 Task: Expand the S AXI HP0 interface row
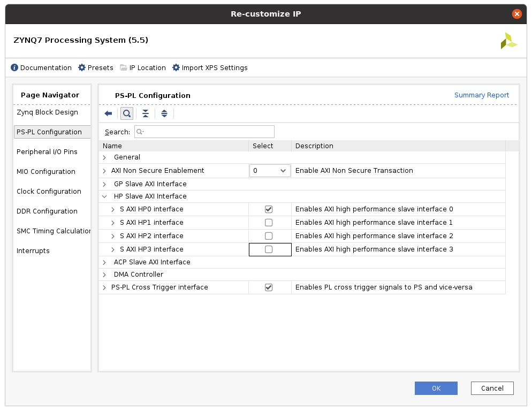113,210
